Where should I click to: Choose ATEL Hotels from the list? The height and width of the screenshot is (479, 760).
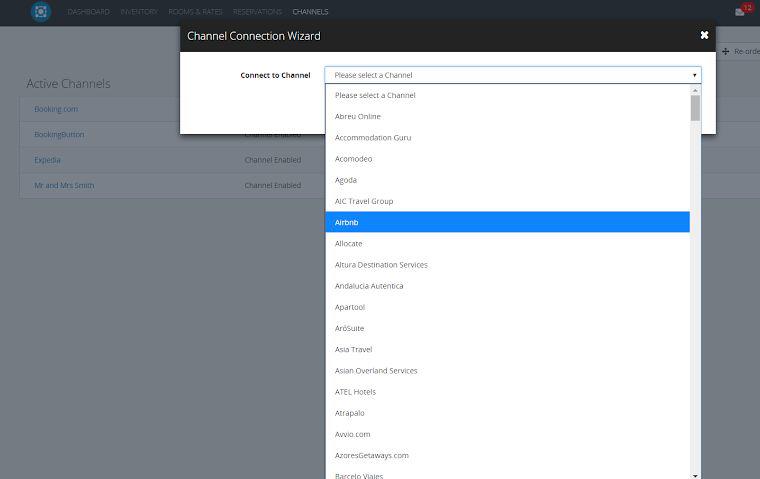(x=507, y=392)
